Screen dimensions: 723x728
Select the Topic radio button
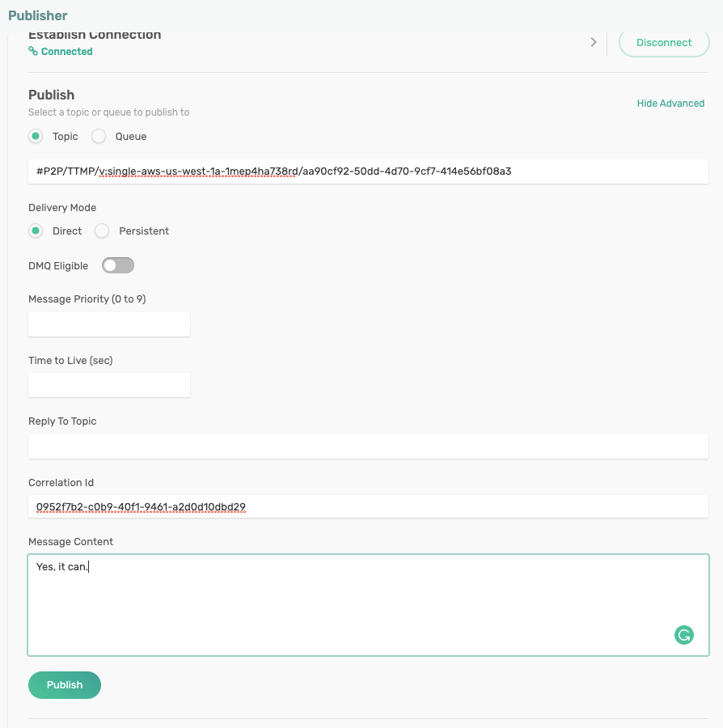point(36,137)
